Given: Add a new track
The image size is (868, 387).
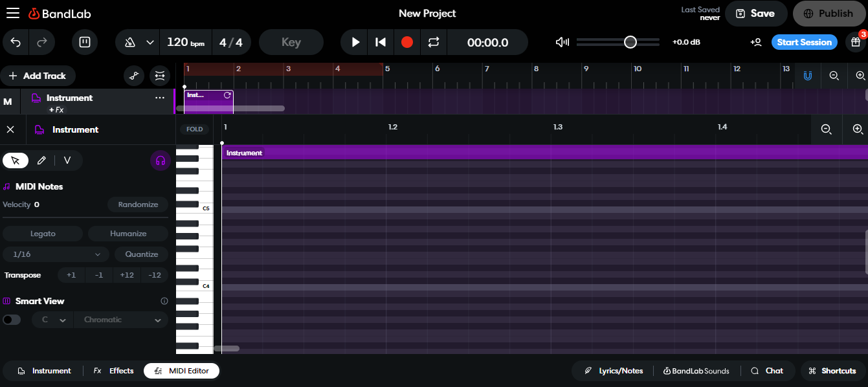Looking at the screenshot, I should (x=38, y=76).
